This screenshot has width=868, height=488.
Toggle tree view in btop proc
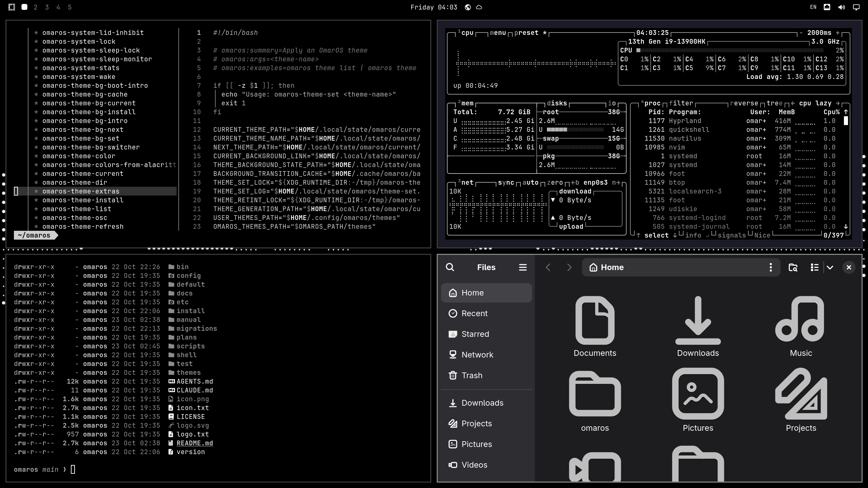[774, 103]
